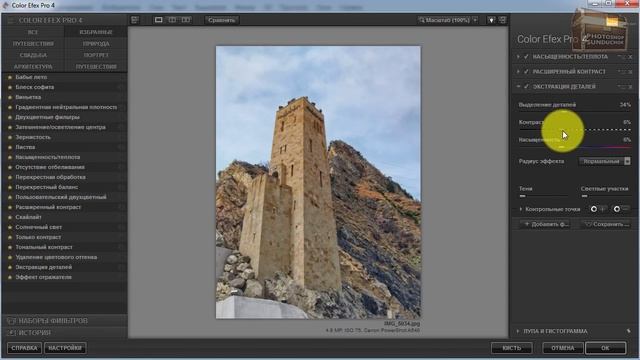The image size is (640, 360).
Task: Click the КИСТЬ brush button
Action: click(x=512, y=348)
